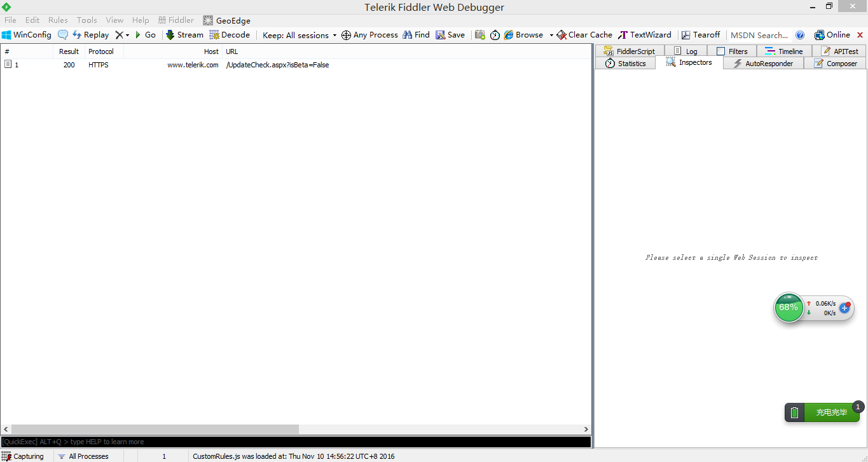Click the blue plus on the speed widget
Image resolution: width=868 pixels, height=462 pixels.
point(844,308)
